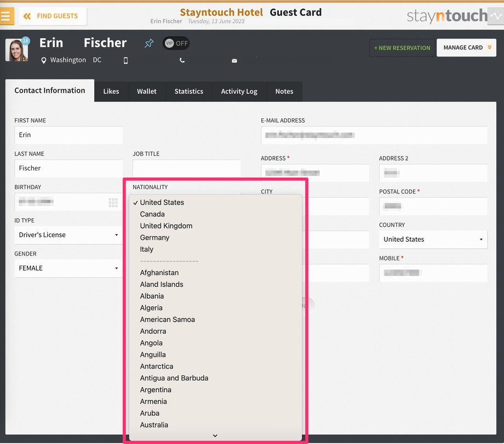Open the Likes tab

point(111,92)
